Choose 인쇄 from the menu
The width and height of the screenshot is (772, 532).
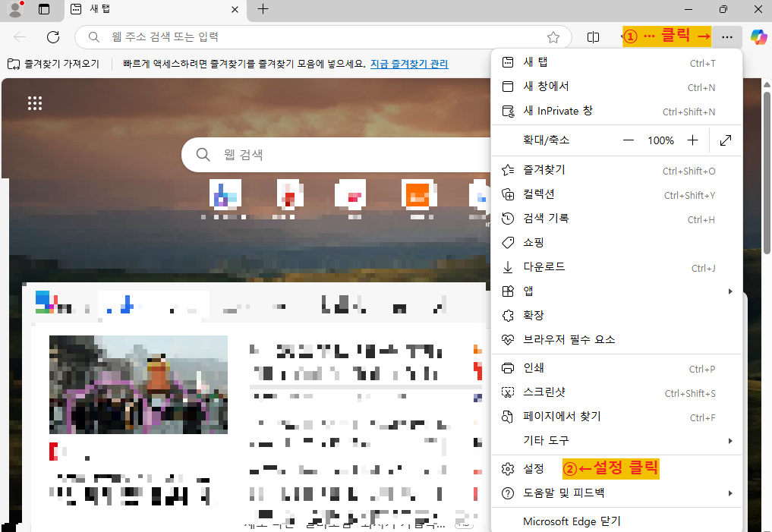[616, 368]
